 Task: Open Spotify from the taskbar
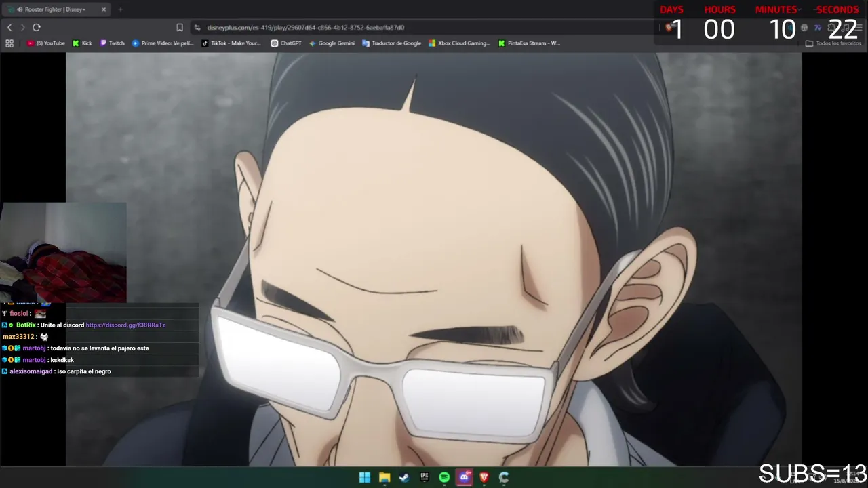coord(444,477)
